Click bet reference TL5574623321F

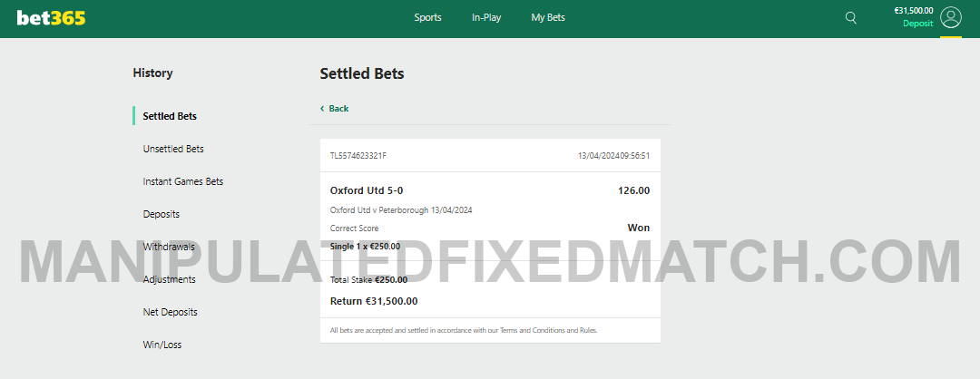(358, 156)
